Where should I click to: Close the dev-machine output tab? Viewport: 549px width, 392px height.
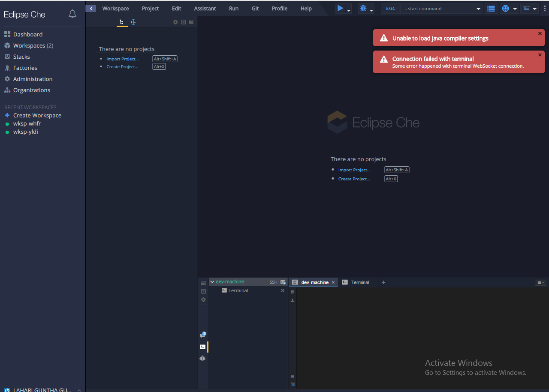(333, 282)
